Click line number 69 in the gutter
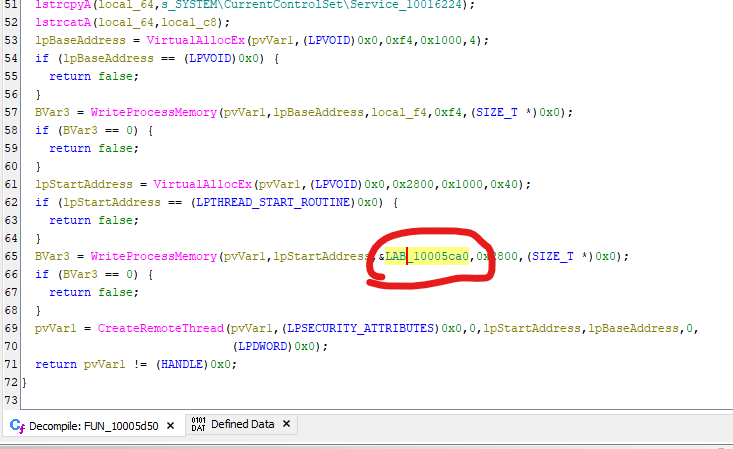 (x=12, y=328)
